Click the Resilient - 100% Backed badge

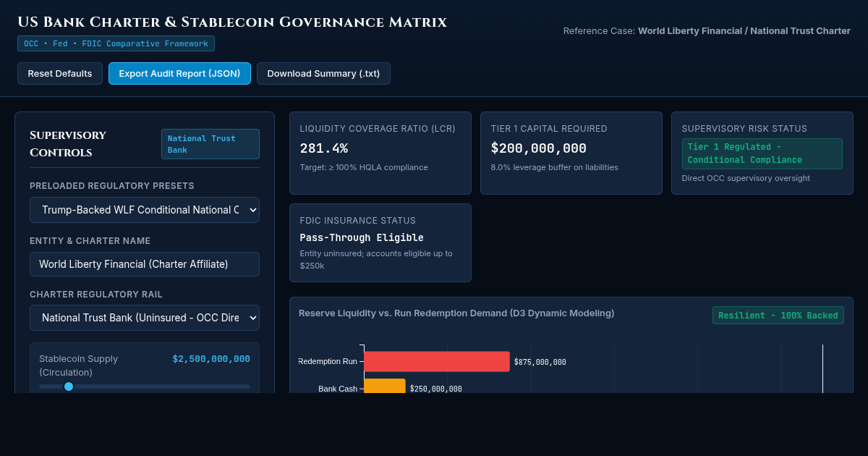(x=778, y=316)
